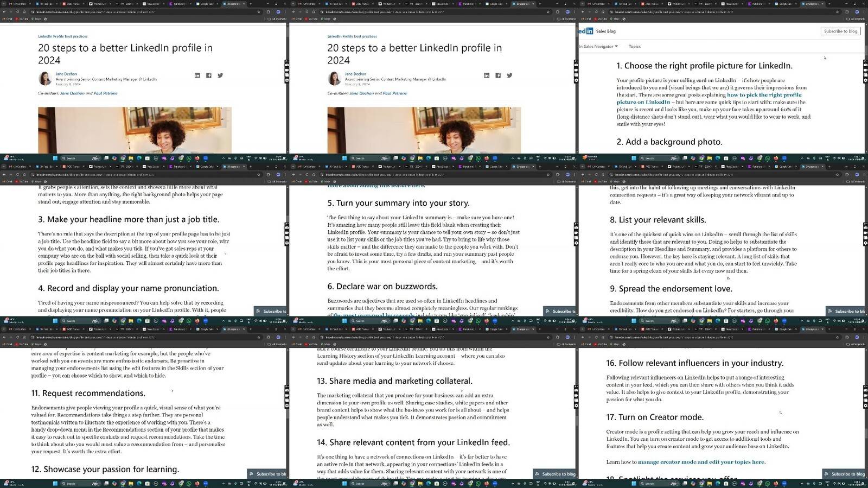Image resolution: width=868 pixels, height=488 pixels.
Task: Expand the Sales Navigator dropdown menu
Action: [598, 47]
